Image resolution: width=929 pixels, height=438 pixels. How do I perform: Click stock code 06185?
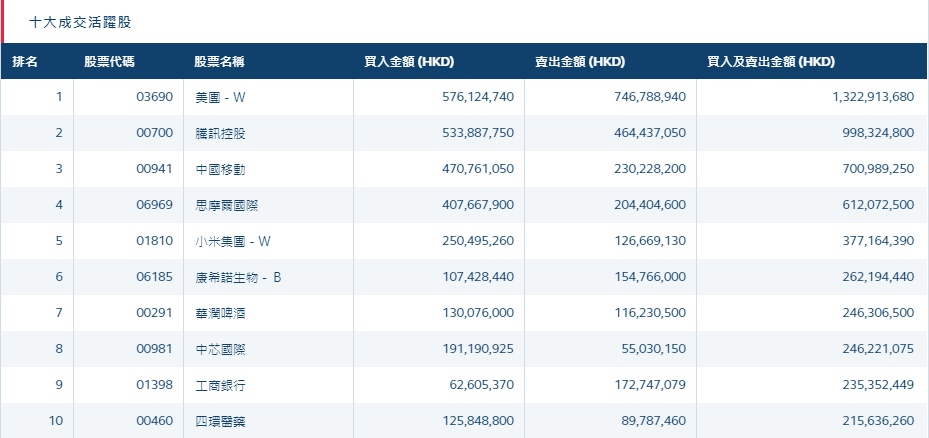(153, 277)
